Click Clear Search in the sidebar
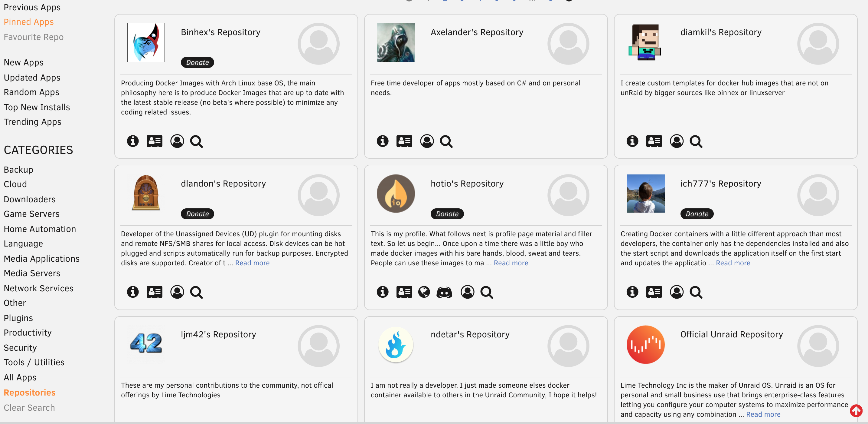868x424 pixels. tap(29, 408)
